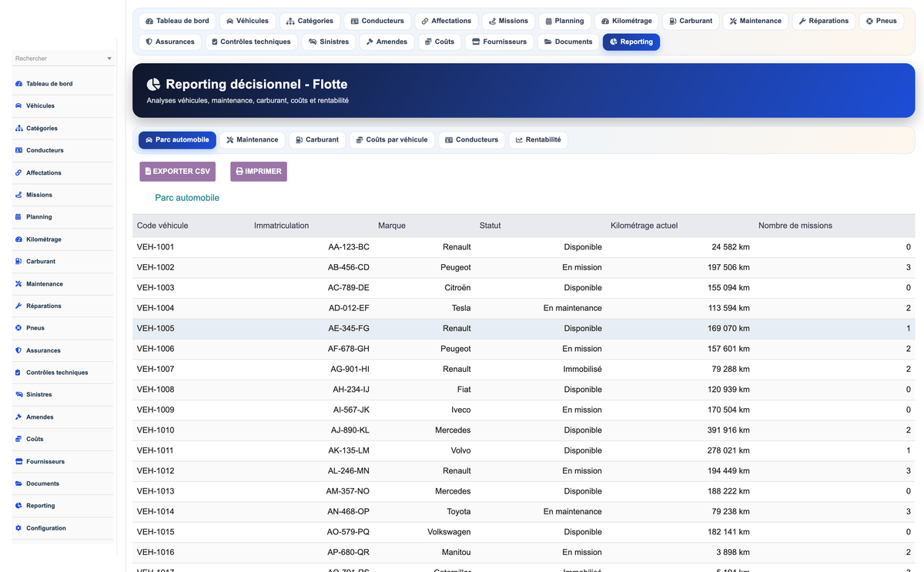Click the Documents folder icon in sidebar

18,483
